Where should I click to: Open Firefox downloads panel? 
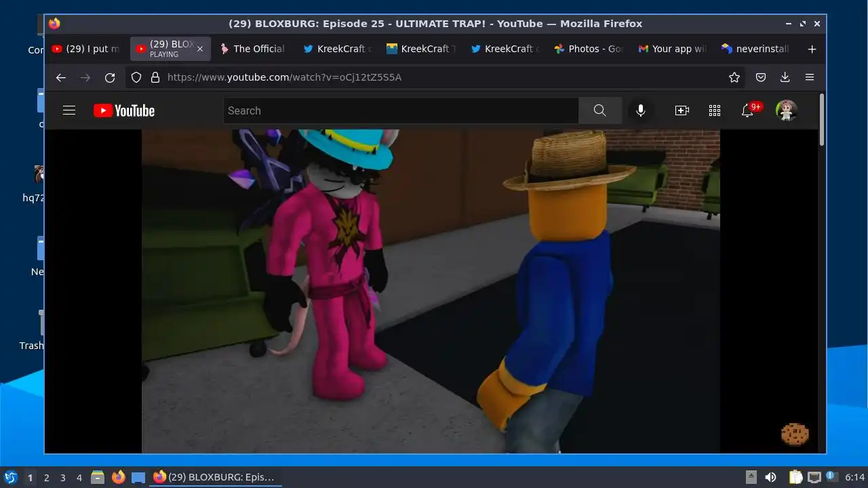(x=785, y=77)
